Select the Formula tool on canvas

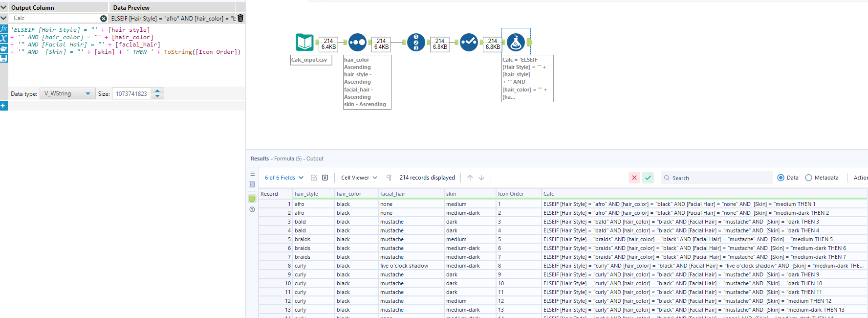point(516,43)
